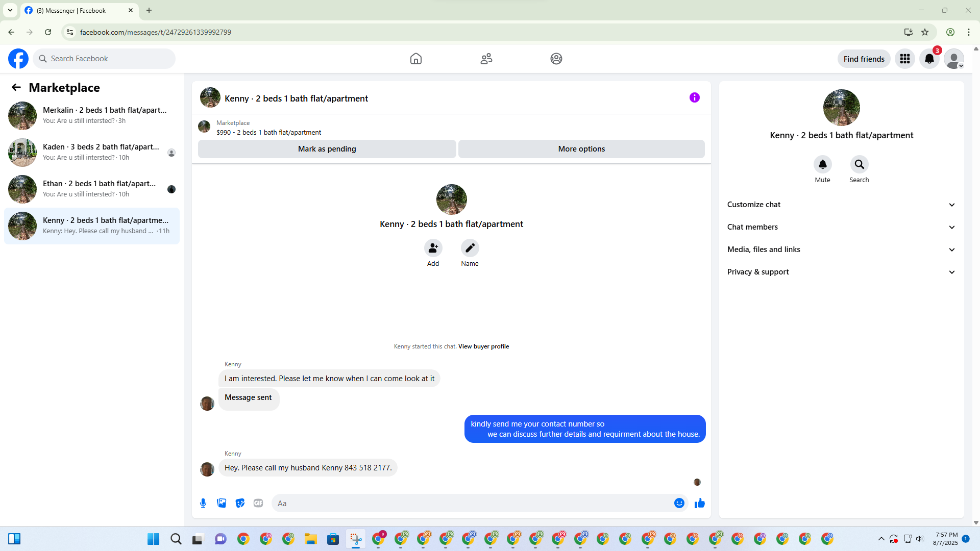This screenshot has width=980, height=551.
Task: Open the Friends icon in top navigation
Action: click(x=486, y=59)
